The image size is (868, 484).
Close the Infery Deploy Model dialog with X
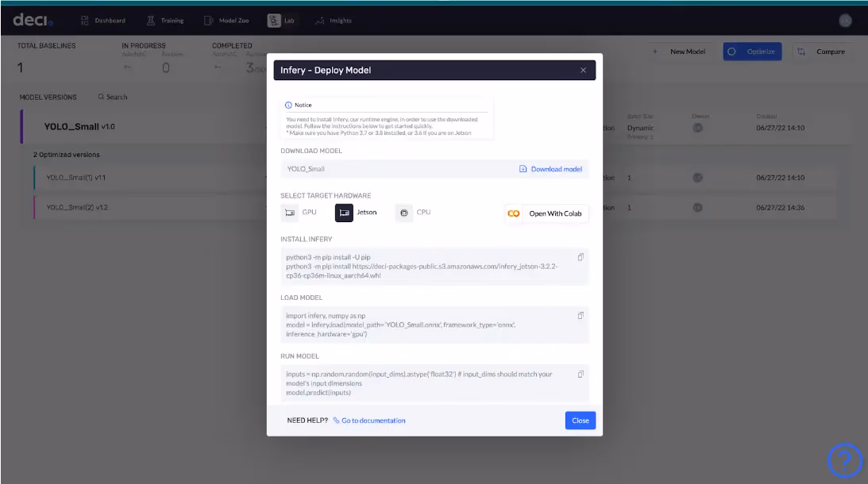click(x=583, y=71)
